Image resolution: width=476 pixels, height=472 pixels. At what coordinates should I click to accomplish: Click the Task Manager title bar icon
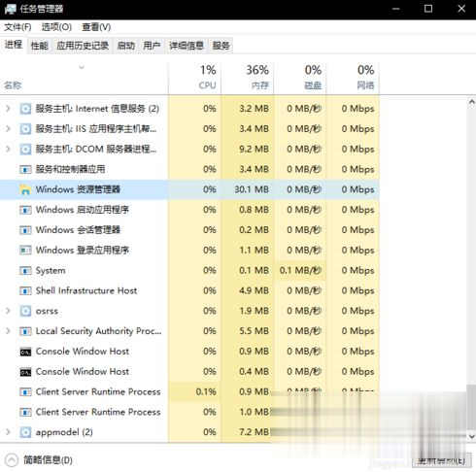(x=10, y=9)
